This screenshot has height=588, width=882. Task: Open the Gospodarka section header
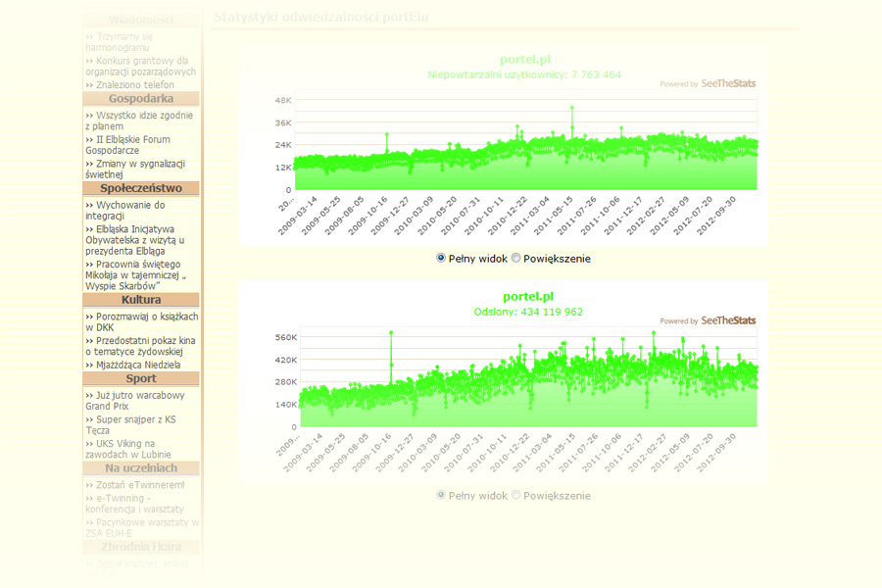(141, 98)
